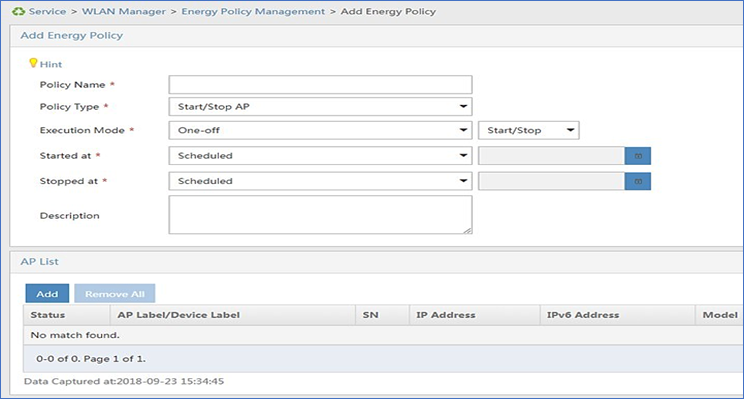Click the Add button in AP List
Viewport: 744px width, 399px height.
(47, 294)
